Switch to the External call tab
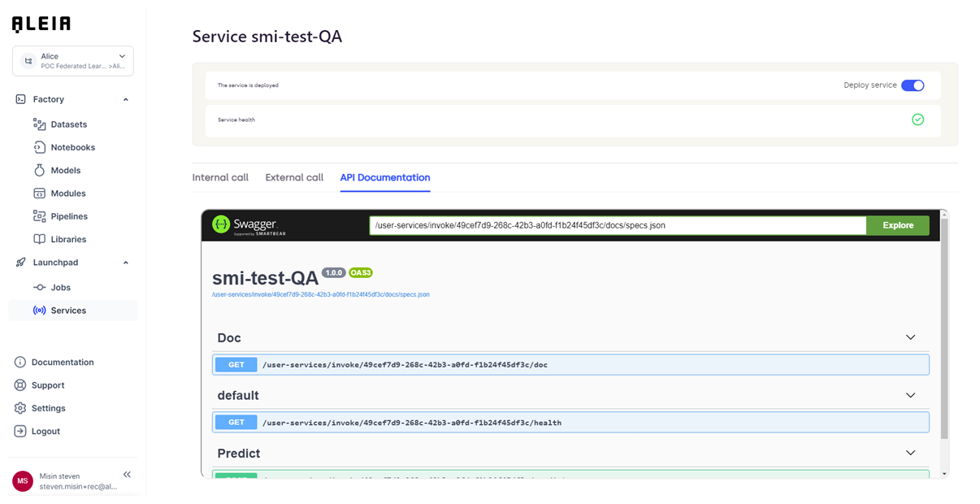 294,177
